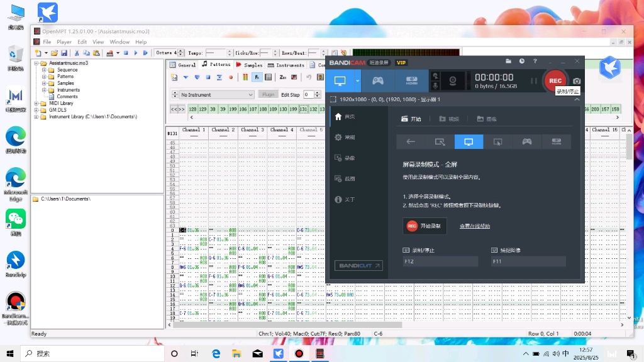Click the Edit Step value field
Image resolution: width=644 pixels, height=362 pixels.
(x=308, y=95)
